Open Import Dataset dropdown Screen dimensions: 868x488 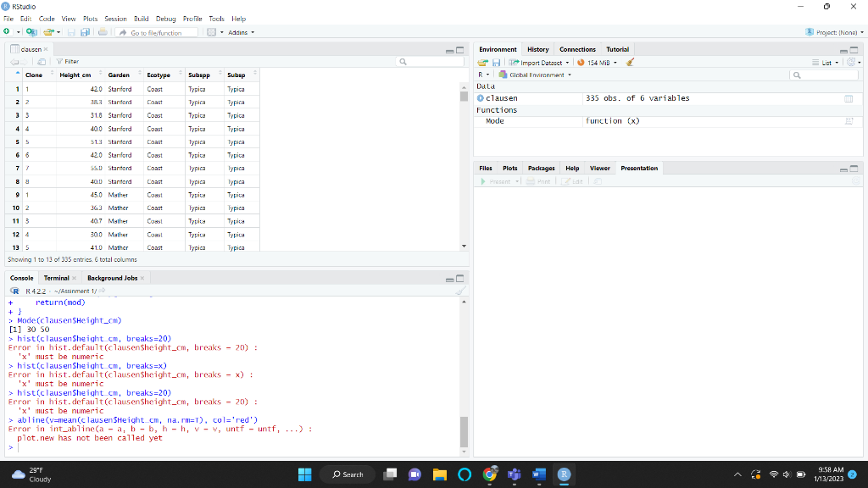(538, 63)
